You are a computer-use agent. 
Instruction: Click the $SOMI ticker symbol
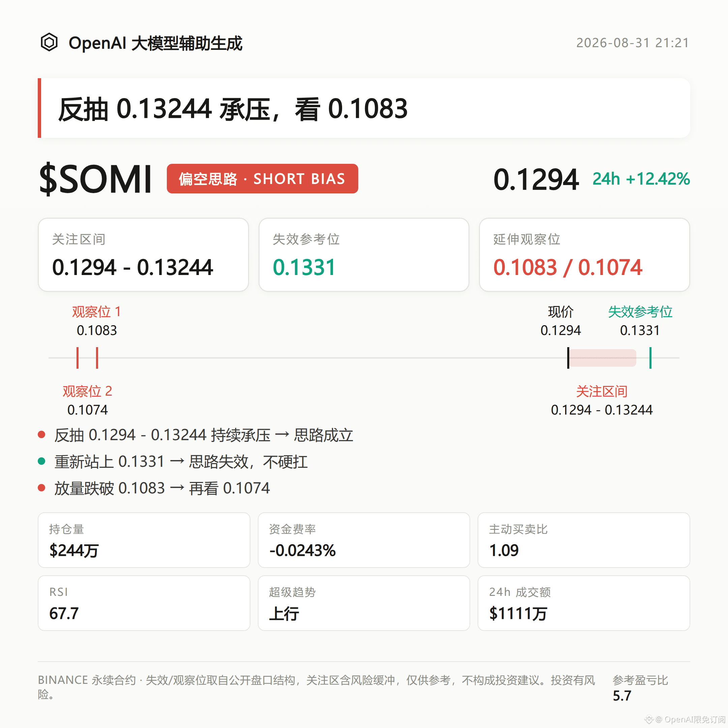click(x=95, y=179)
